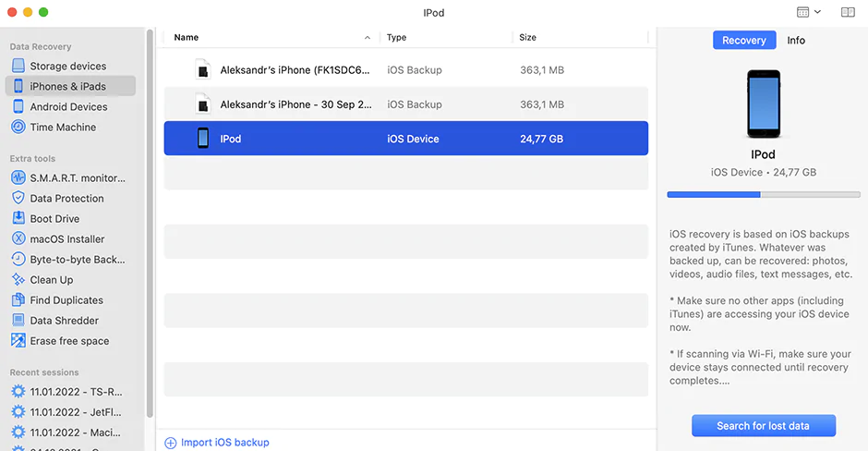
Task: Open the Clean Up tool
Action: [51, 280]
